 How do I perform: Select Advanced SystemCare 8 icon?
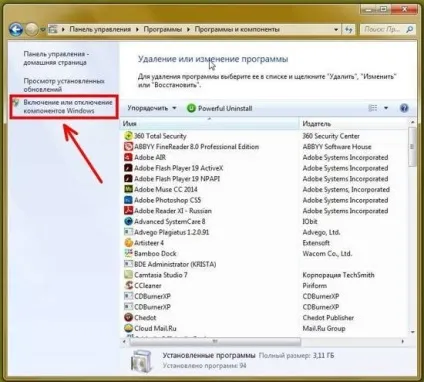(128, 221)
